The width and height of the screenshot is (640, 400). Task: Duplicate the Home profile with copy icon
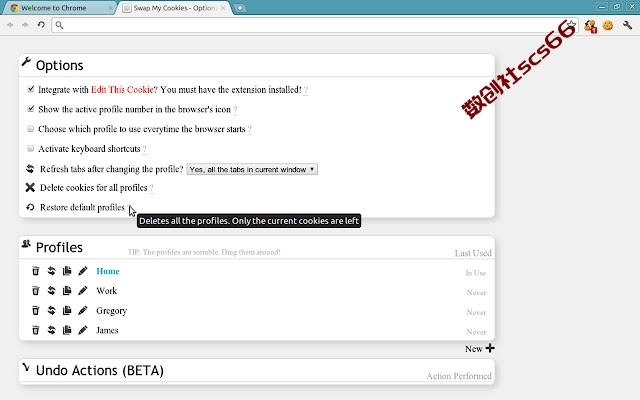coord(67,271)
